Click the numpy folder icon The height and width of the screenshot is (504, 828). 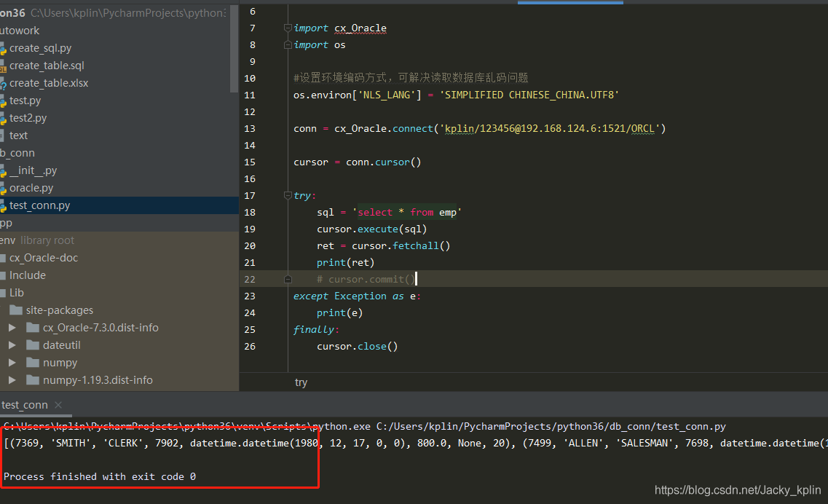click(x=32, y=363)
